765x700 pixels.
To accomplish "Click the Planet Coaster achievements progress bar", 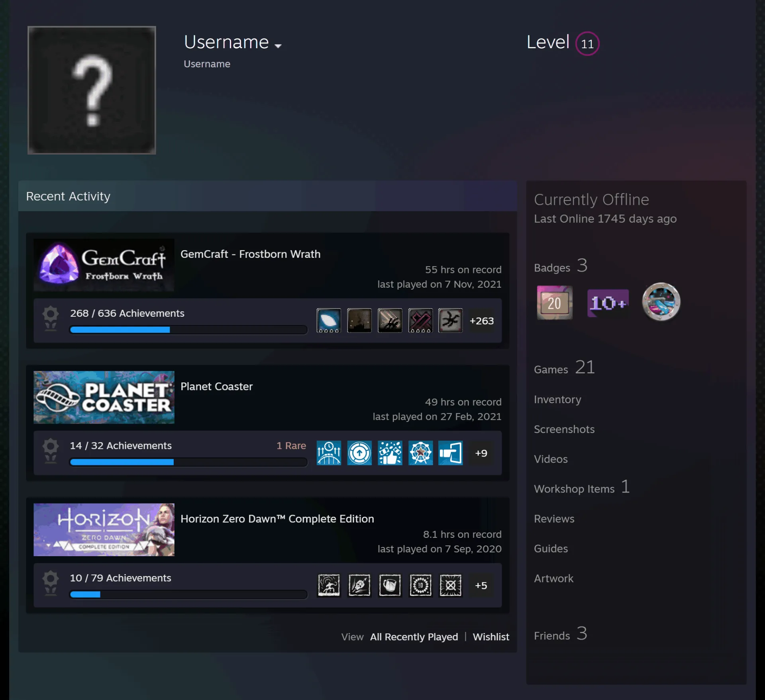I will (188, 462).
